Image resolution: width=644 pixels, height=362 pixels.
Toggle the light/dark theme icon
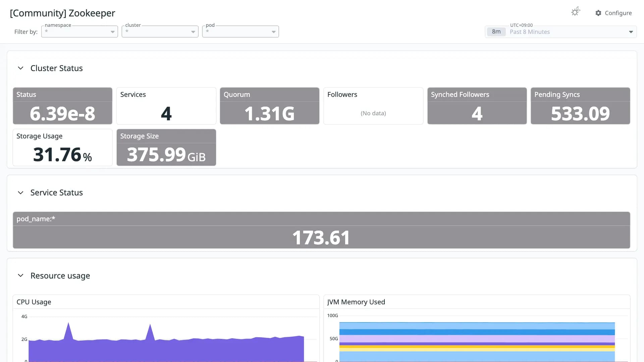[x=576, y=12]
